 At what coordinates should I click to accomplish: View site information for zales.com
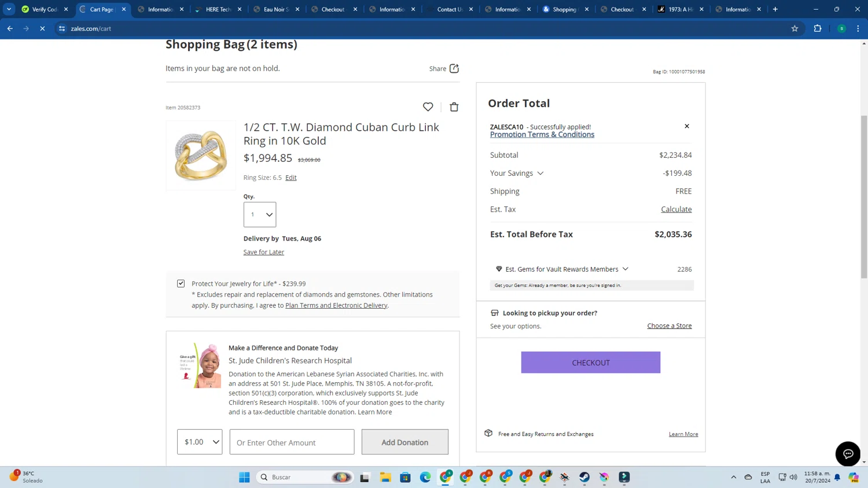tap(62, 28)
